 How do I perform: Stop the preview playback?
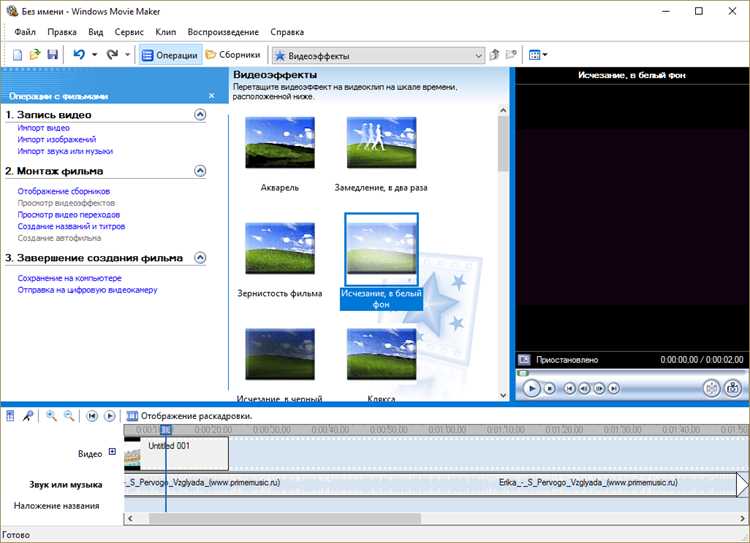[550, 388]
